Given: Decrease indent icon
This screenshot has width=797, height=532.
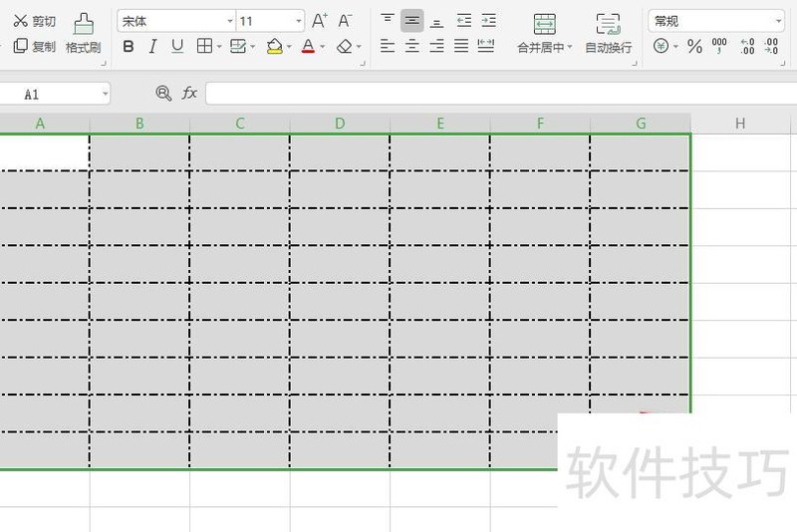Looking at the screenshot, I should tap(463, 21).
